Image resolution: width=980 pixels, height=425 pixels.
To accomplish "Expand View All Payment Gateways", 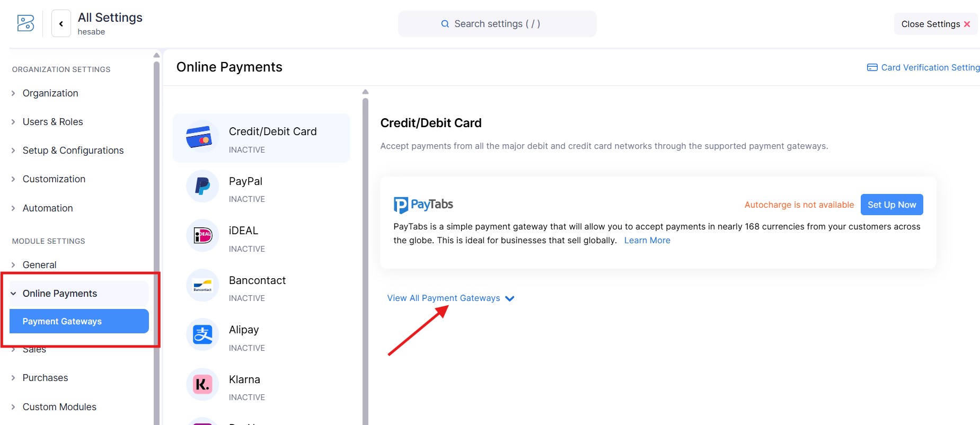I will point(451,298).
